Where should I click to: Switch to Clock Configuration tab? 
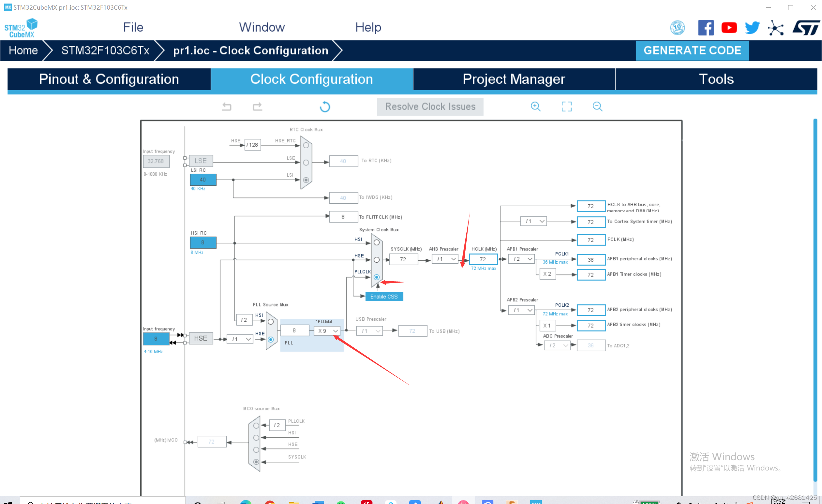(312, 79)
